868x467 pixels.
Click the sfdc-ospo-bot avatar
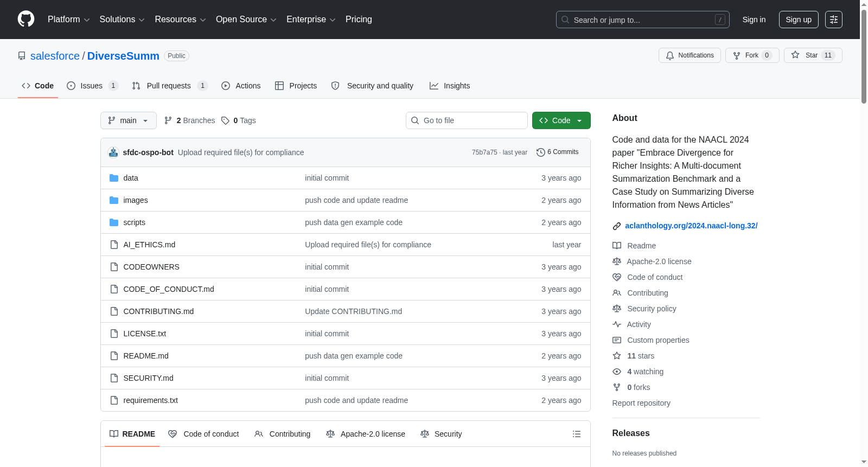click(x=113, y=152)
